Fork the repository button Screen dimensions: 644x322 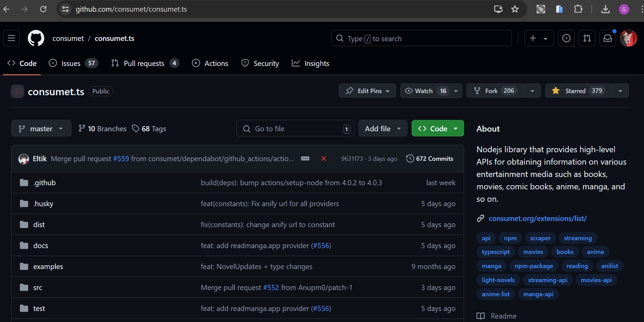(x=495, y=91)
